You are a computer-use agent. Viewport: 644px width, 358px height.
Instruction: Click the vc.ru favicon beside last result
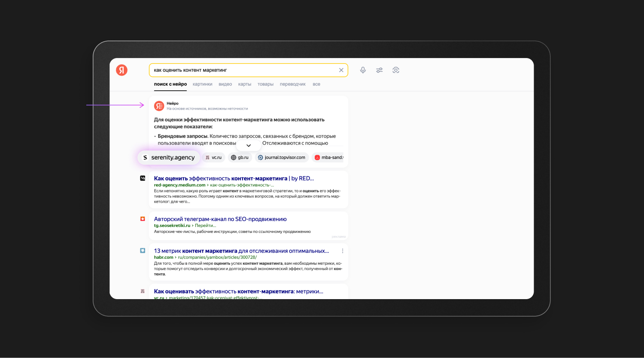click(143, 291)
